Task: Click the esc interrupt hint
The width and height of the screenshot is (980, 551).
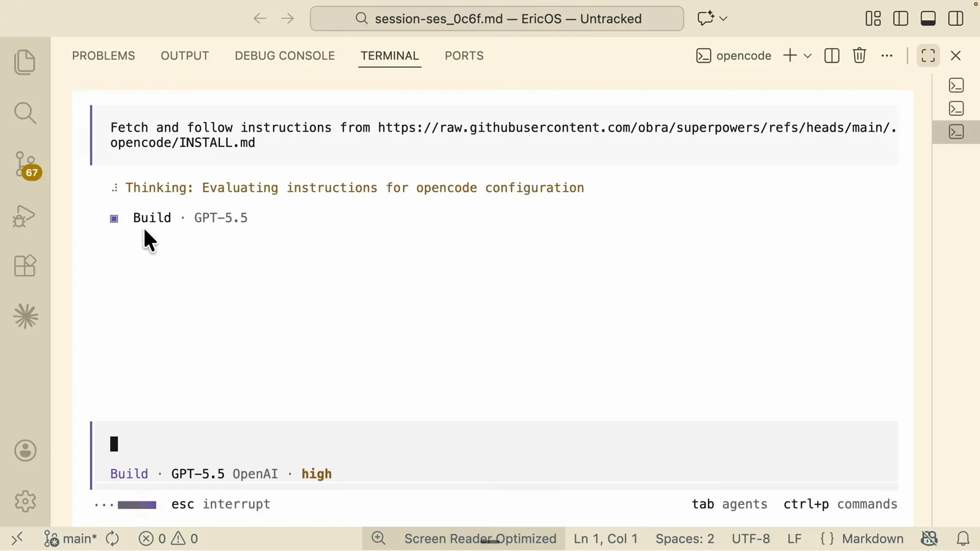Action: (x=221, y=504)
